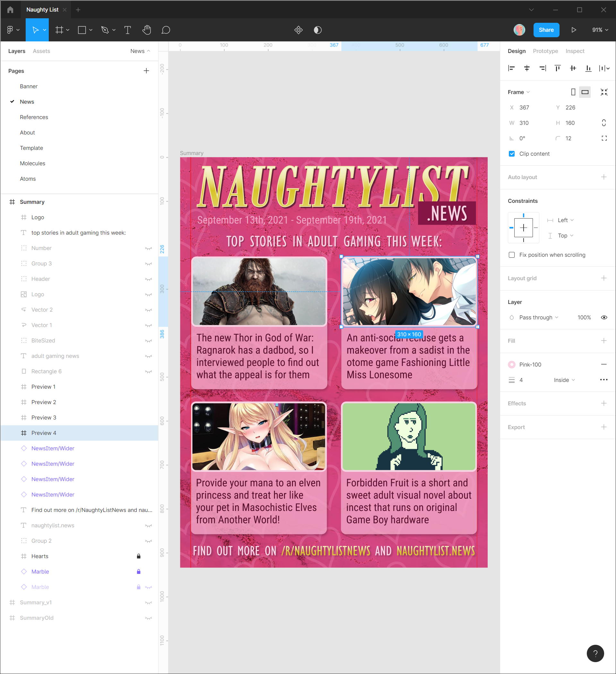The height and width of the screenshot is (674, 616).
Task: Click the Create component icon
Action: [x=298, y=30]
